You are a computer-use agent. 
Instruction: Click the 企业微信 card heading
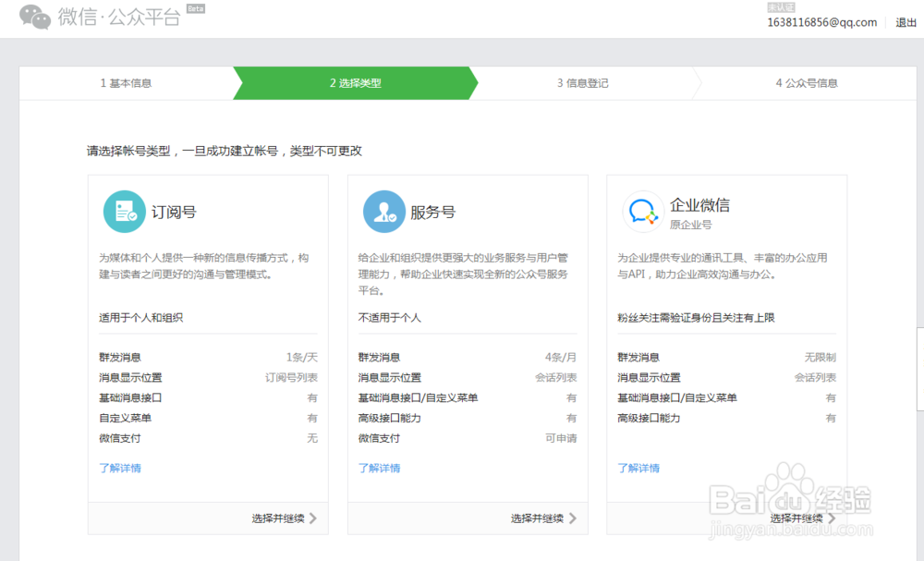699,204
